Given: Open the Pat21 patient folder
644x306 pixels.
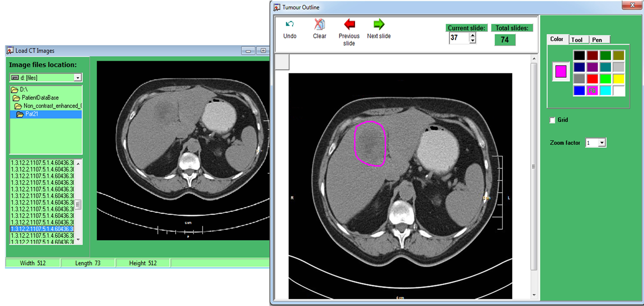Looking at the screenshot, I should pos(32,114).
